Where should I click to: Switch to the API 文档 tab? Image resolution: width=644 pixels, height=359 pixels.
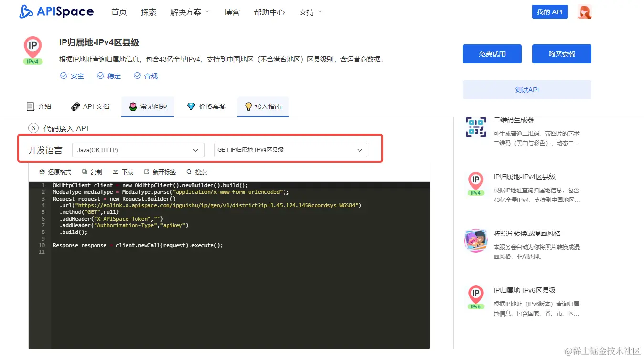[90, 106]
